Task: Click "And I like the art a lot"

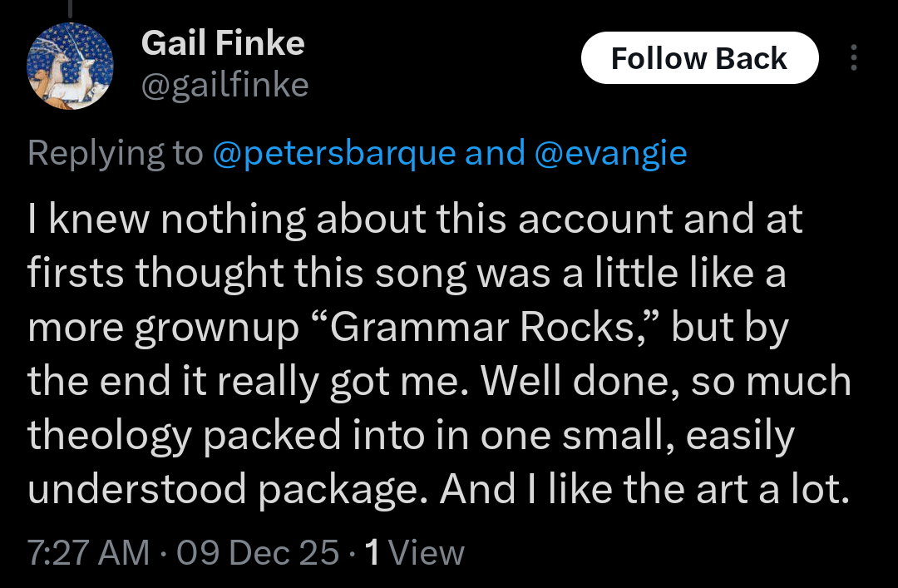Action: click(x=644, y=491)
